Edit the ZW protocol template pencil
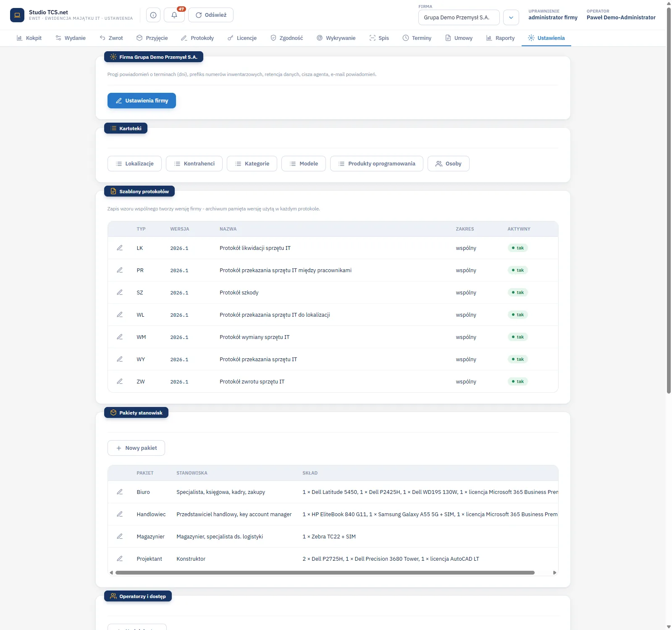The height and width of the screenshot is (630, 672). coord(120,381)
